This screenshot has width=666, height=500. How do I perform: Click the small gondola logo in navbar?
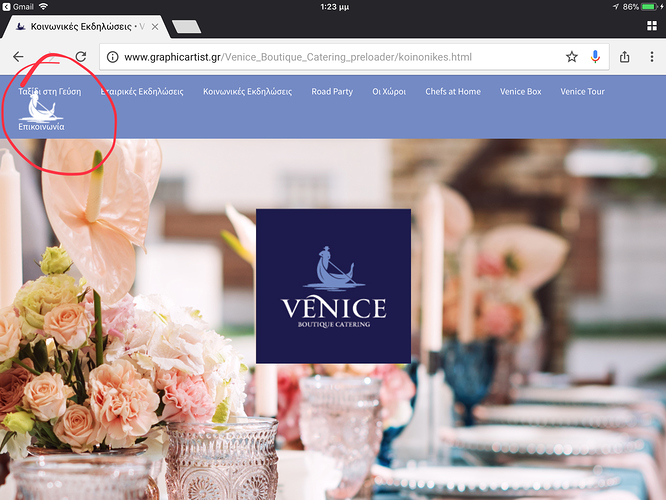[x=40, y=106]
